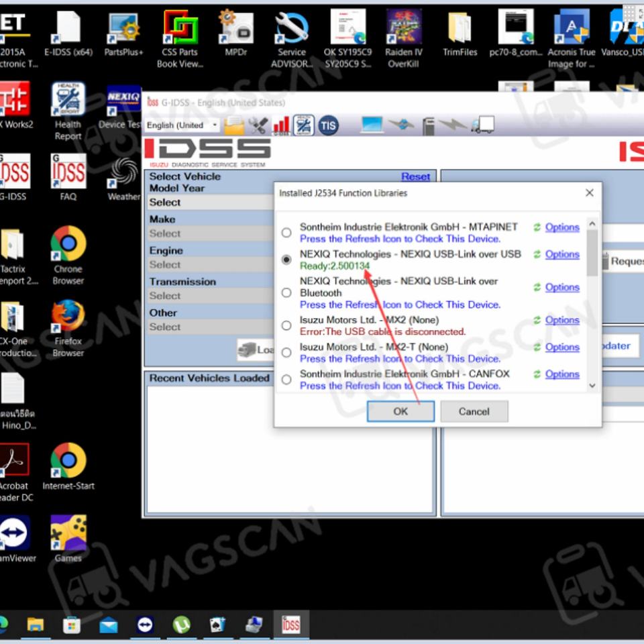Click the laptop icon in IDSS toolbar
Viewport: 644px width, 644px height.
372,125
